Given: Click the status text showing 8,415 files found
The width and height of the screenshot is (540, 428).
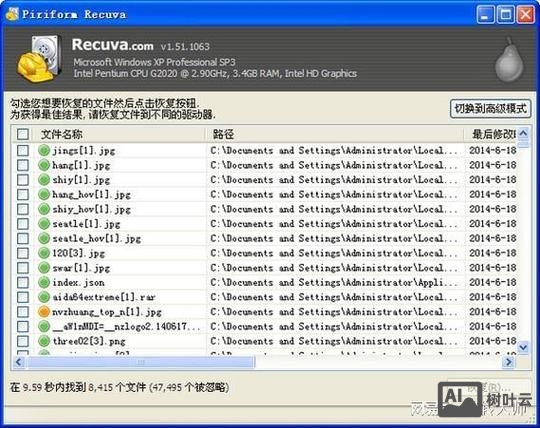Looking at the screenshot, I should coord(119,387).
